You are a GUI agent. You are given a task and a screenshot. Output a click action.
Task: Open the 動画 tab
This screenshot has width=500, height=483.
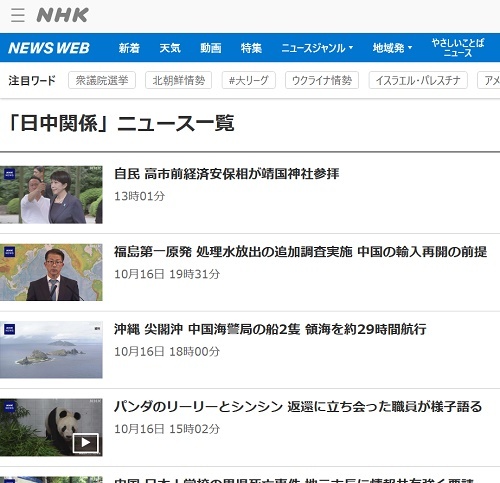click(211, 48)
